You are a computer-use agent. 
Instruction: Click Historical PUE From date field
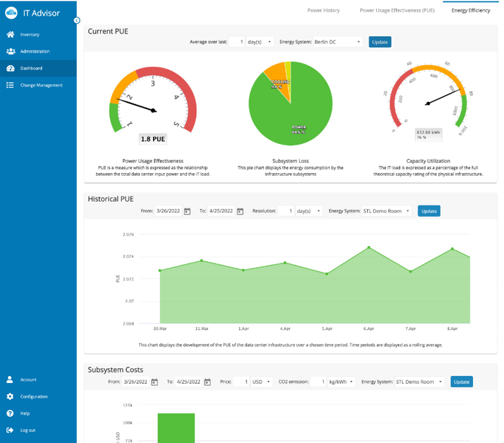[168, 211]
